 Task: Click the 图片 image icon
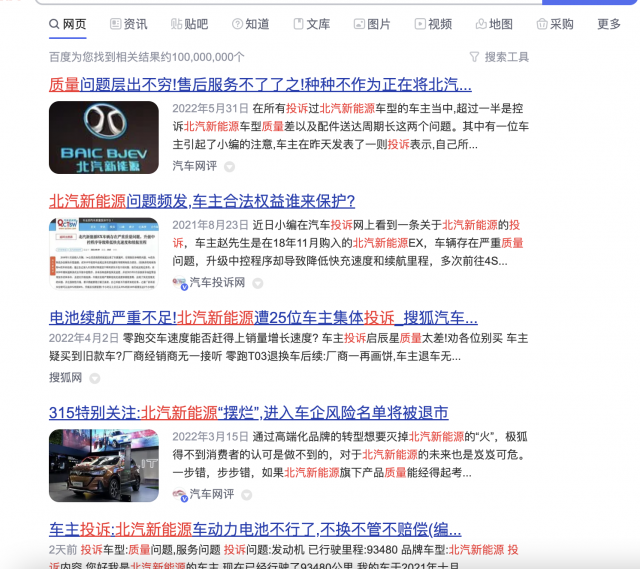point(359,24)
